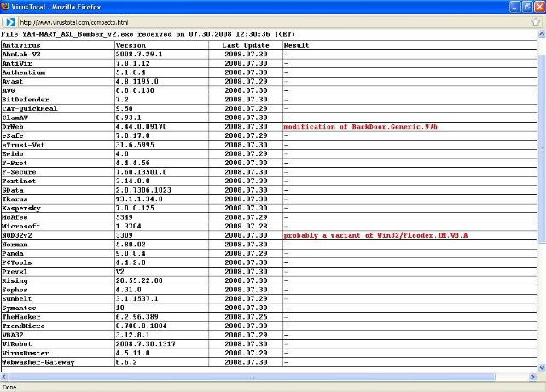Click the 'Kaspersky' antivirus cell

(x=58, y=208)
